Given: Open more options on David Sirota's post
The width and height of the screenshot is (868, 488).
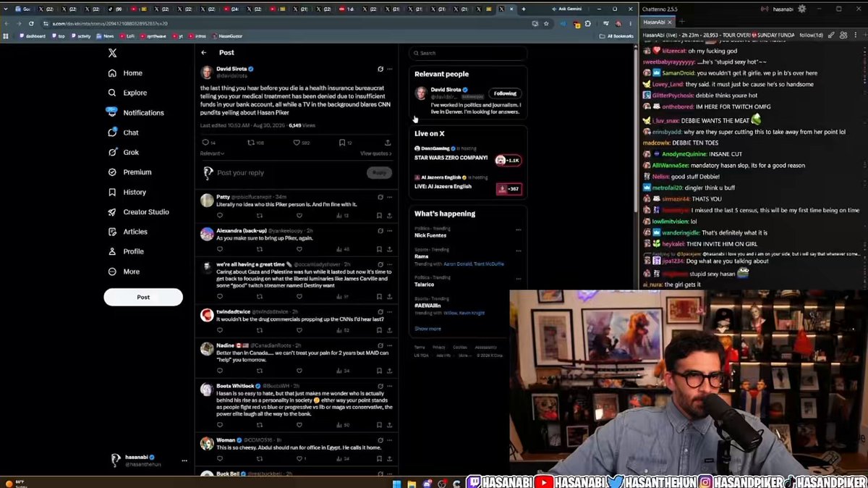Looking at the screenshot, I should 390,69.
